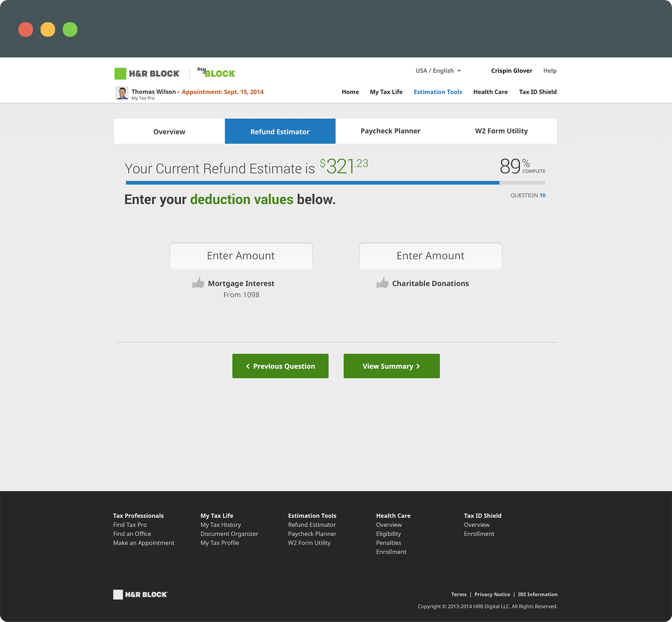Open Health Care in top navigation

click(x=490, y=92)
